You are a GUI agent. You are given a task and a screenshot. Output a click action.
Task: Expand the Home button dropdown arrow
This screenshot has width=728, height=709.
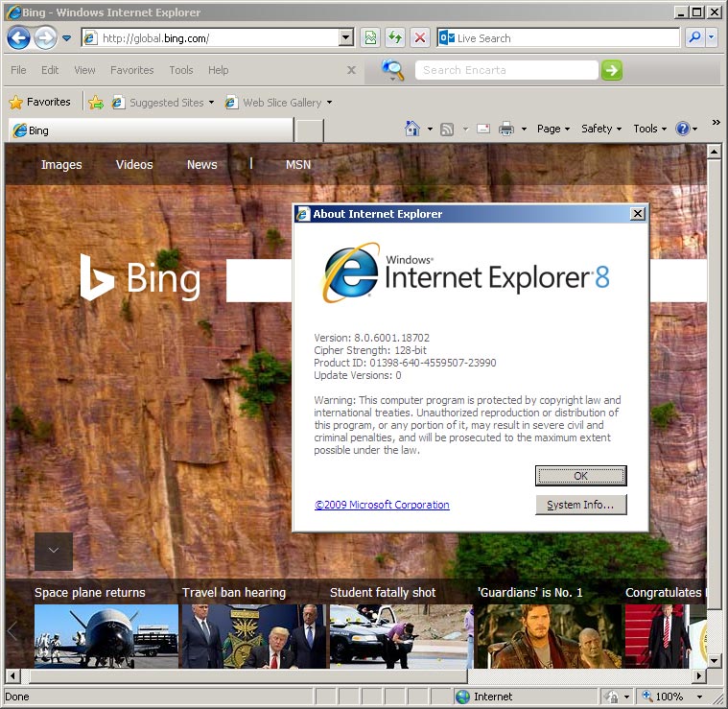click(430, 129)
